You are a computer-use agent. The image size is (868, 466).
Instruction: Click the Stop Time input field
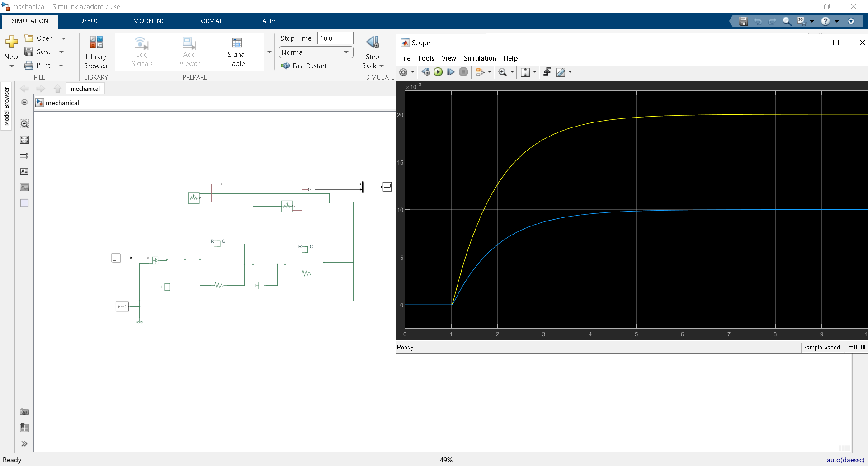tap(335, 38)
